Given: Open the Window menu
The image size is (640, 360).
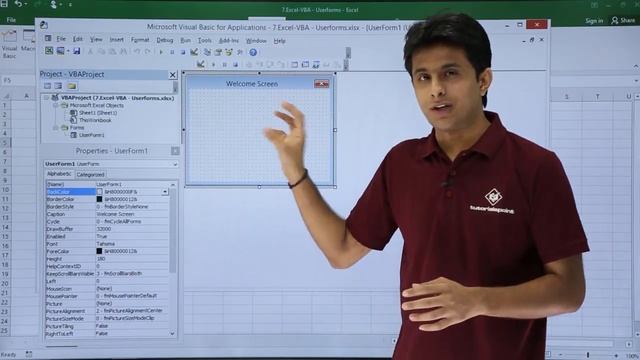Looking at the screenshot, I should (256, 41).
